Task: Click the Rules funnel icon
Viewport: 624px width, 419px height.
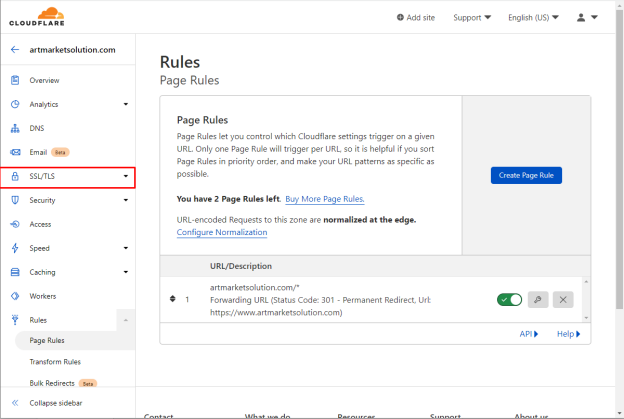Action: (x=15, y=320)
